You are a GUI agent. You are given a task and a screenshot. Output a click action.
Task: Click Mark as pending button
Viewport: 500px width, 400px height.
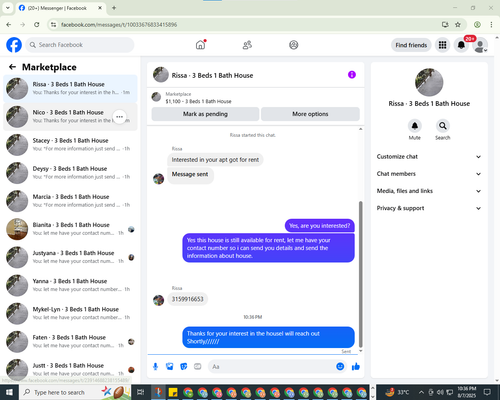coord(205,114)
